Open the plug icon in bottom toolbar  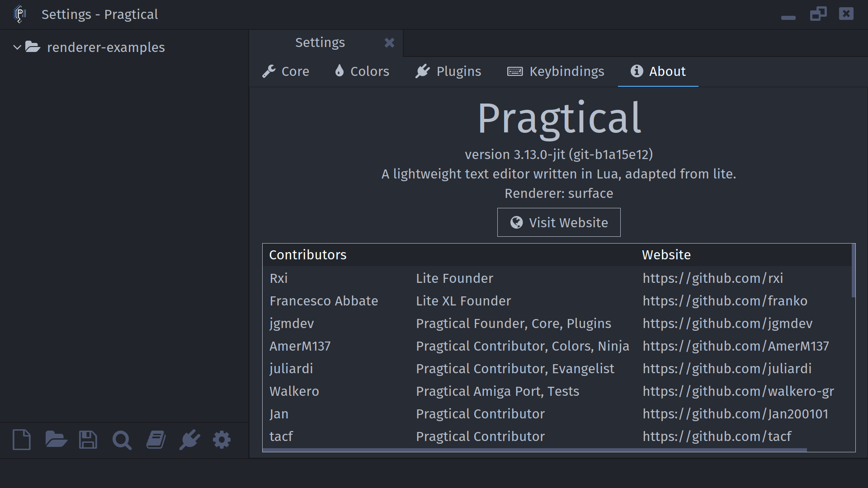pyautogui.click(x=189, y=440)
